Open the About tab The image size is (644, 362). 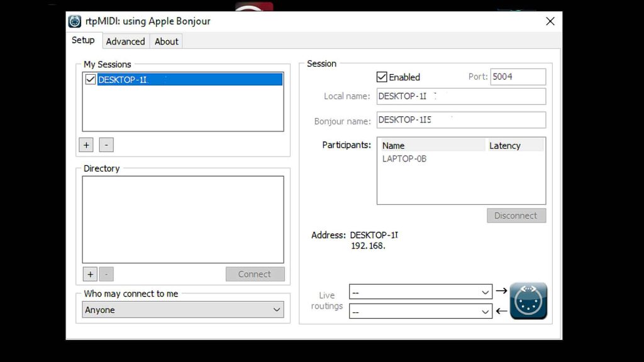pyautogui.click(x=166, y=41)
